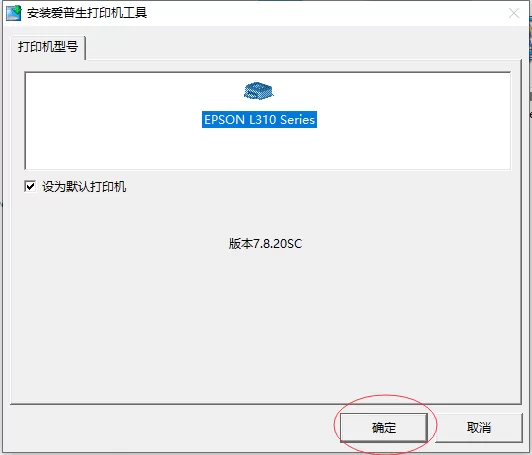Viewport: 532px width, 455px height.
Task: Toggle the 设为默认打印机 checkbox
Action: (30, 186)
